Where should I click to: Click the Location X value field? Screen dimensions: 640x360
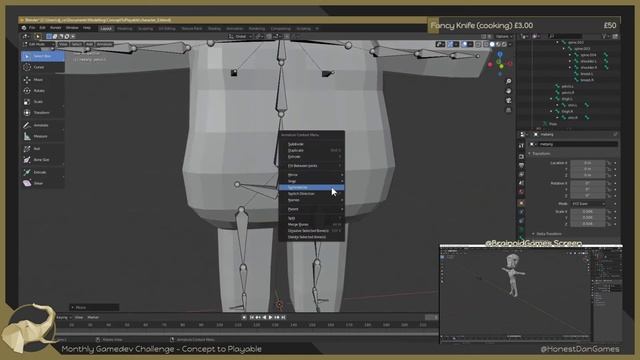(x=588, y=163)
